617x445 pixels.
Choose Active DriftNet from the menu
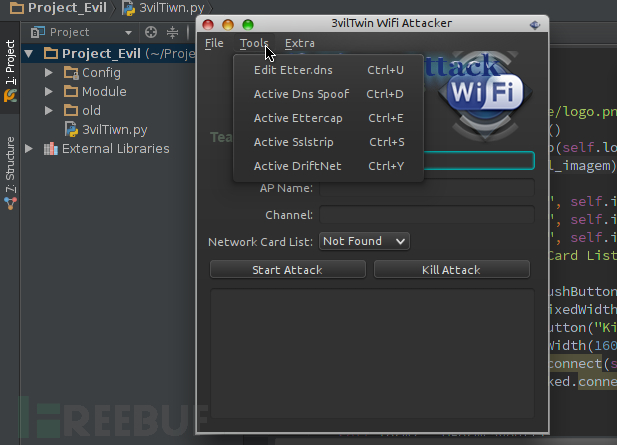[x=329, y=166]
